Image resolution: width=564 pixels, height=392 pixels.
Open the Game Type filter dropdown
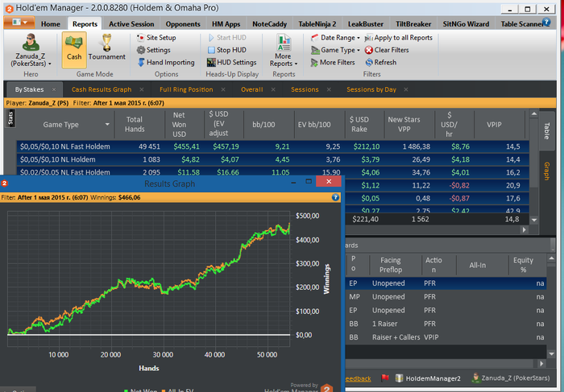(335, 50)
